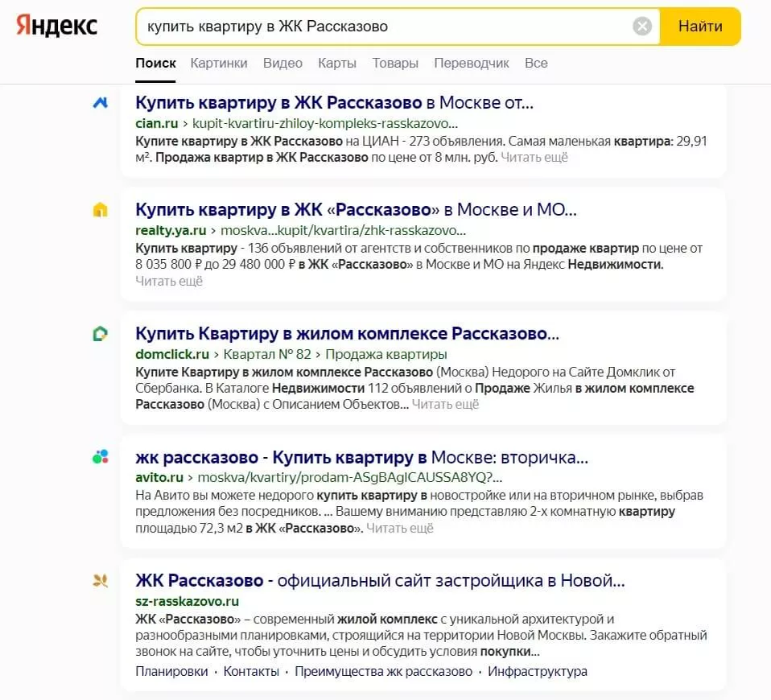Open the Товары tab
771x700 pixels.
click(395, 63)
